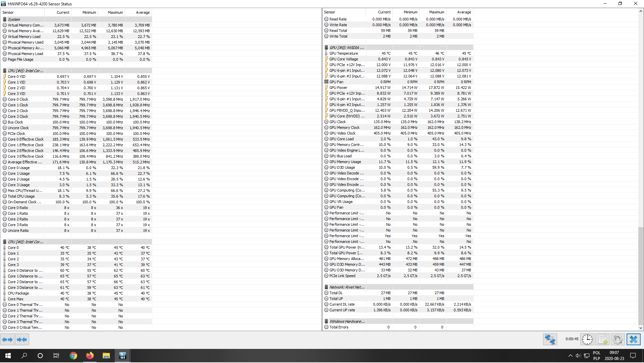Click the icon beside Read Rate

point(326,19)
